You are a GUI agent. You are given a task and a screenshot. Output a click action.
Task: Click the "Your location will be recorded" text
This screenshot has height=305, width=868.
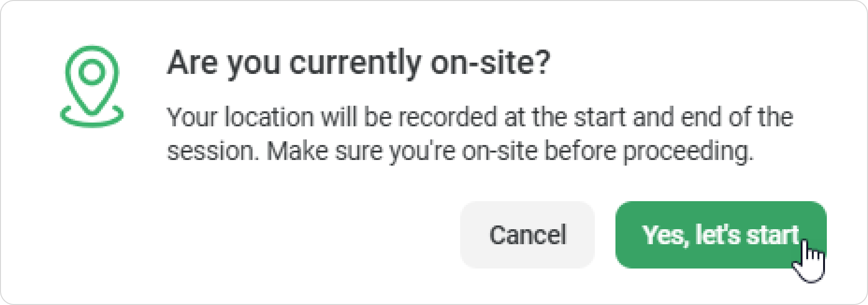(332, 117)
